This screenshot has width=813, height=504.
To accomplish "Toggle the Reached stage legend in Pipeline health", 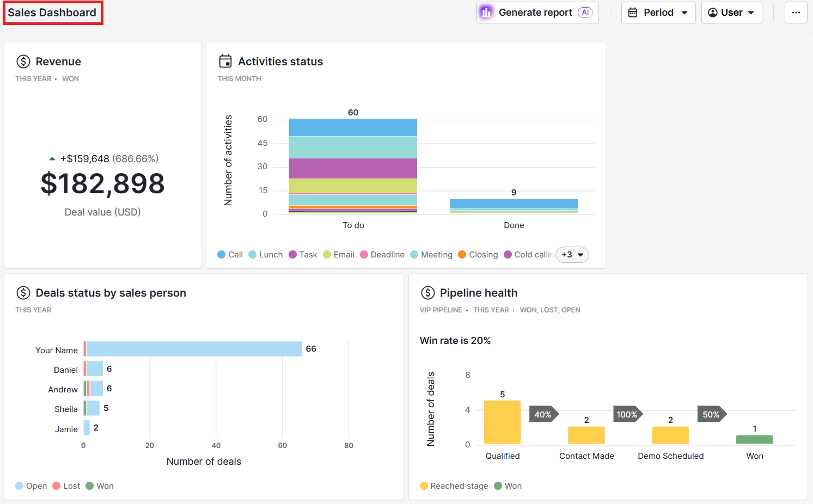I will [x=454, y=485].
